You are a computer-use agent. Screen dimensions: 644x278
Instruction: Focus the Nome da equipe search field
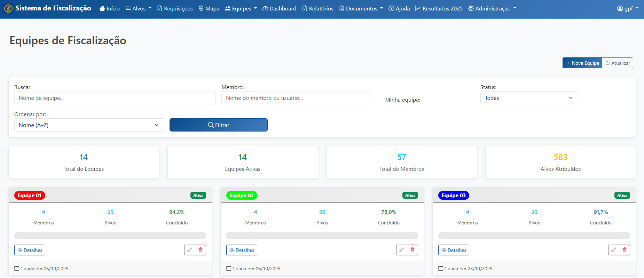click(115, 98)
